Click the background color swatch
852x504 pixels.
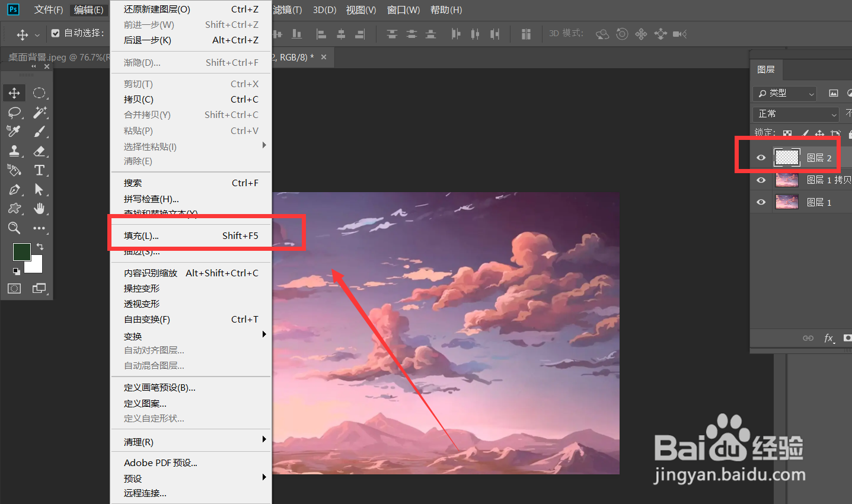click(x=36, y=266)
